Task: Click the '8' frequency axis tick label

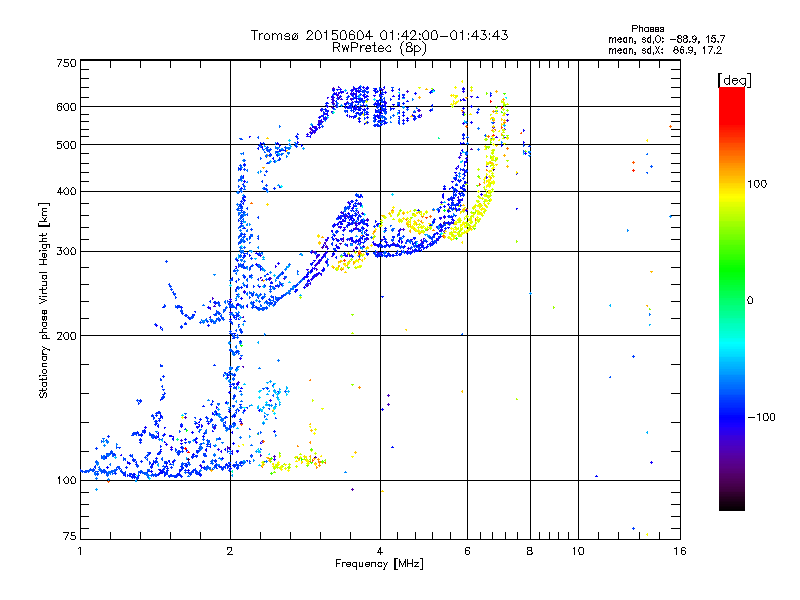Action: [530, 551]
